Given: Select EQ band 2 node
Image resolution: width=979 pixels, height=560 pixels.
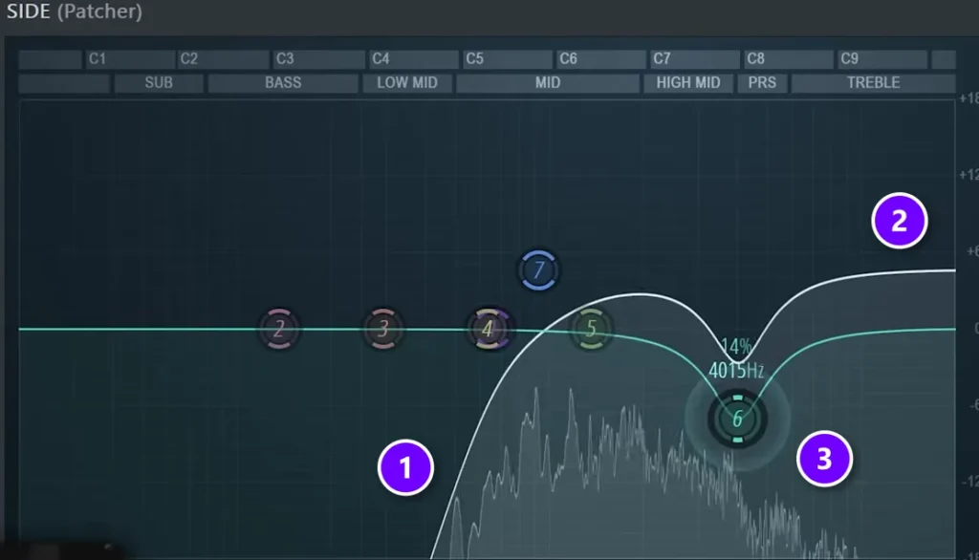Looking at the screenshot, I should pos(279,329).
